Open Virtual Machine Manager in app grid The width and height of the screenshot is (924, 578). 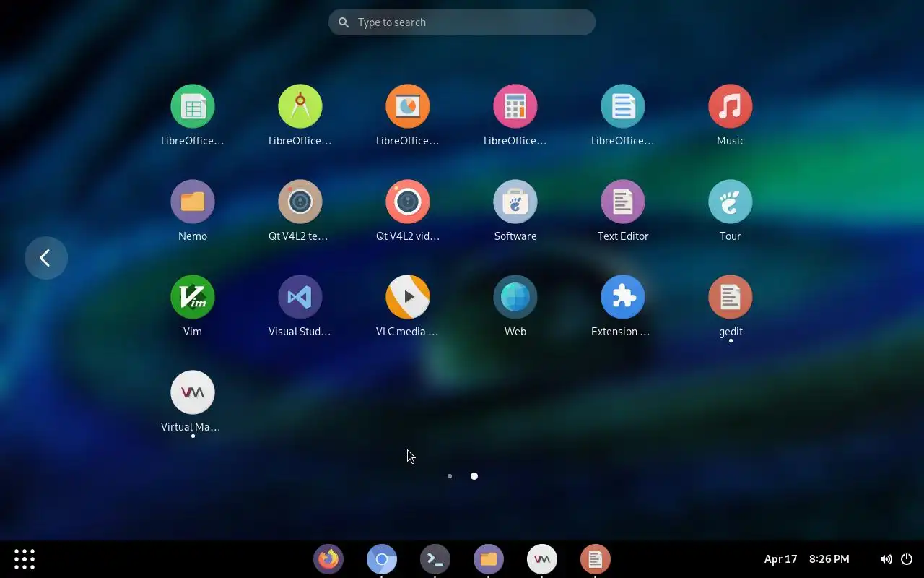click(193, 392)
